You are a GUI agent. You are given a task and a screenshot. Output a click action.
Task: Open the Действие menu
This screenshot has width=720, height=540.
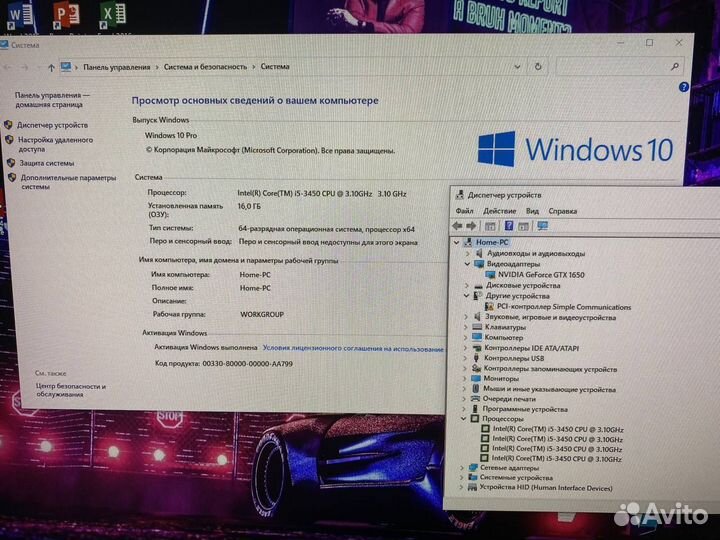click(x=500, y=211)
